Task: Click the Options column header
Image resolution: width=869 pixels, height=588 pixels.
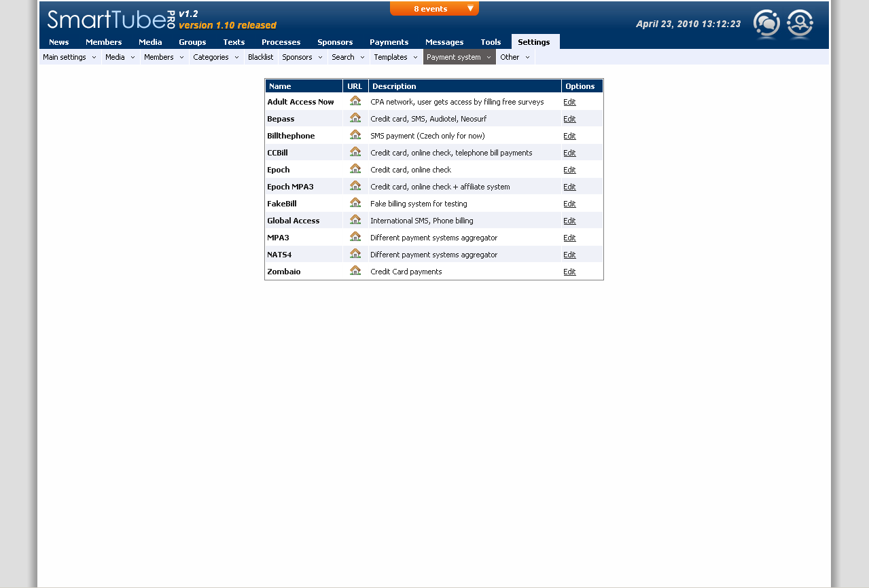Action: pyautogui.click(x=582, y=86)
